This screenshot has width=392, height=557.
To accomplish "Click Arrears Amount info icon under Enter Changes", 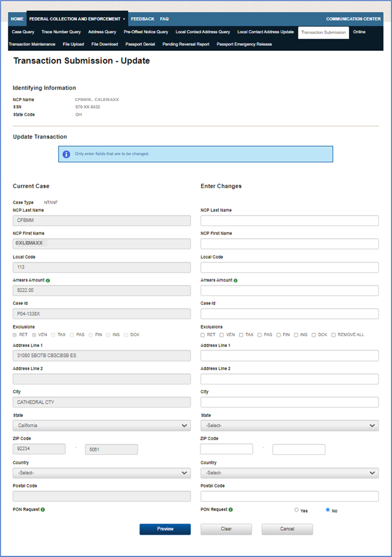I will point(236,280).
